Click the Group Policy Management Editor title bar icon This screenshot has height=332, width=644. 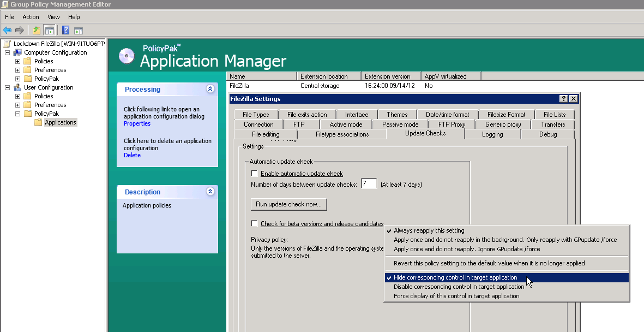[x=5, y=4]
